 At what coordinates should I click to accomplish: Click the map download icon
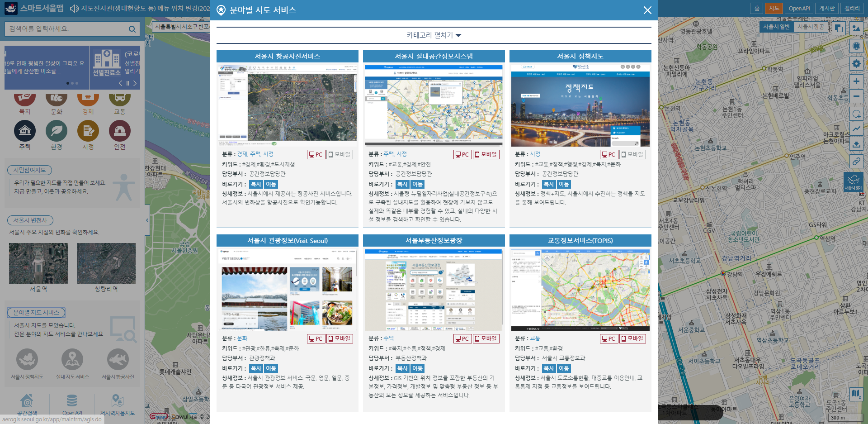point(856,144)
